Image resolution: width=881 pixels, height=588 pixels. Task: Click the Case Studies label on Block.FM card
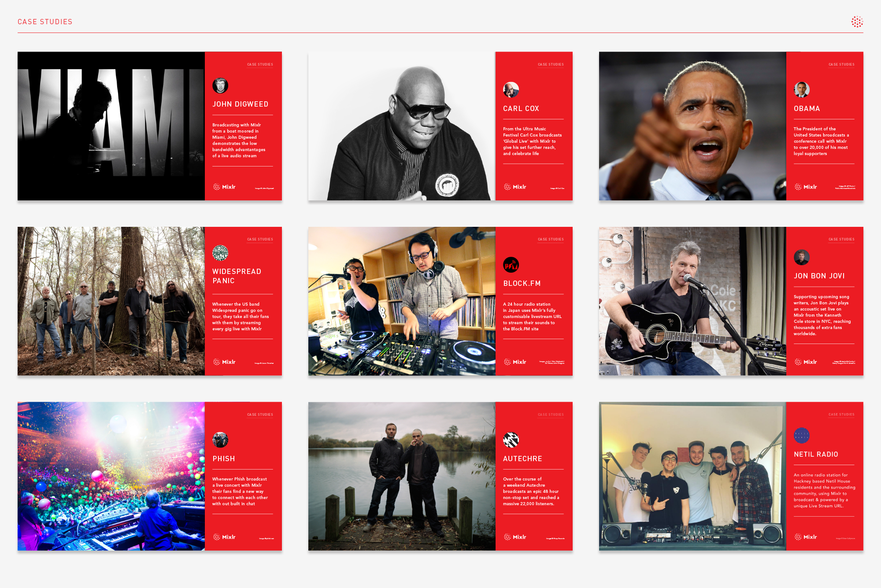551,239
